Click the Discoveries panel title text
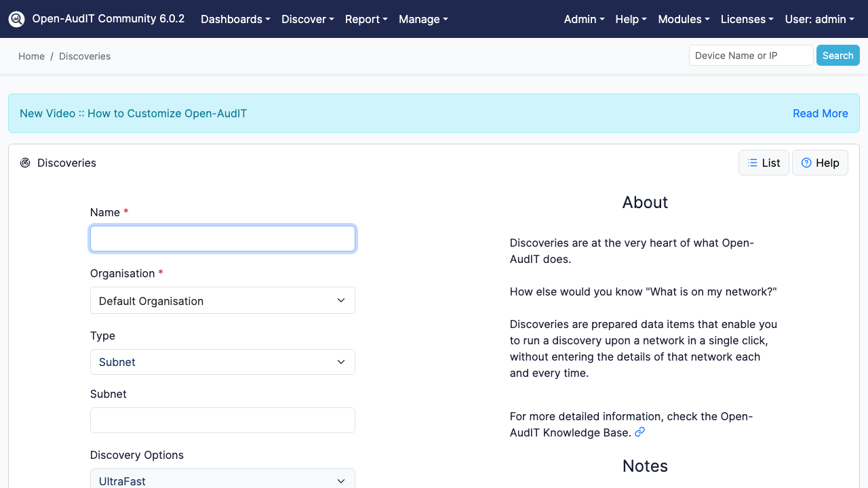Image resolution: width=868 pixels, height=488 pixels. 66,163
